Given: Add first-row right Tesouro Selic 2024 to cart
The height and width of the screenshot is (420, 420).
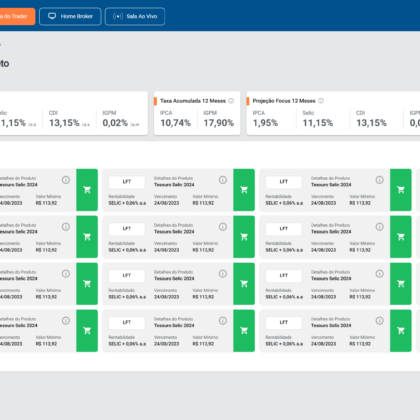Looking at the screenshot, I should pos(401,190).
